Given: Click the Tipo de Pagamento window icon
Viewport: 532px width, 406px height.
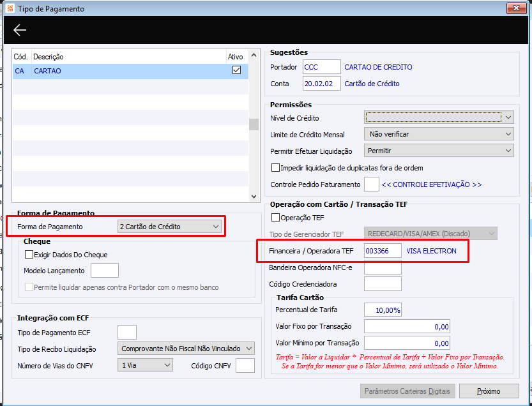Looking at the screenshot, I should pyautogui.click(x=10, y=8).
